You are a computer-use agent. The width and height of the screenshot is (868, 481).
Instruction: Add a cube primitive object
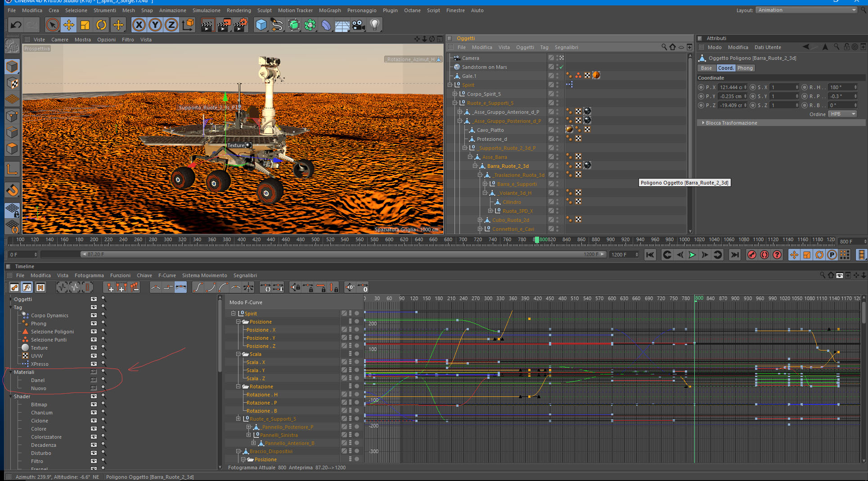click(261, 25)
